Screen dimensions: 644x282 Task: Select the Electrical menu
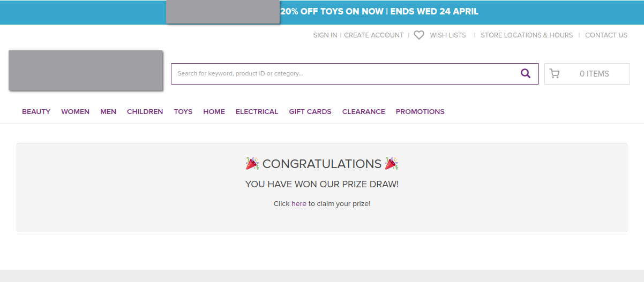[x=257, y=112]
